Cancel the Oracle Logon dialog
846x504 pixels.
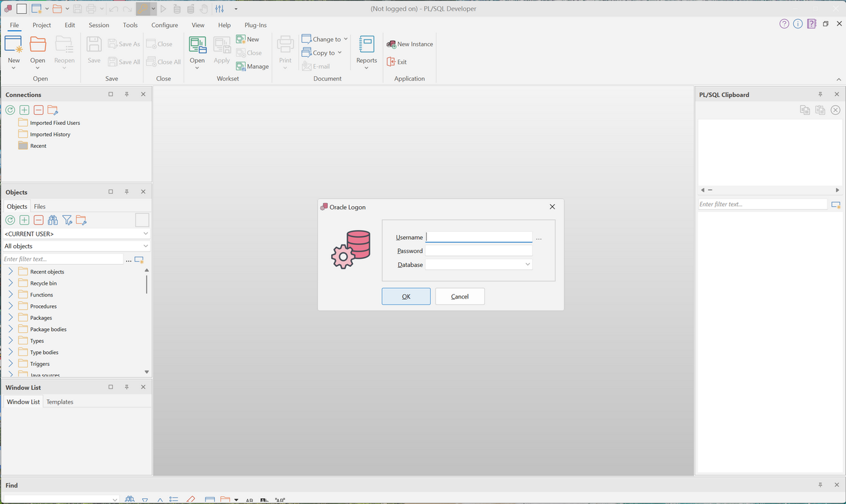pyautogui.click(x=459, y=296)
